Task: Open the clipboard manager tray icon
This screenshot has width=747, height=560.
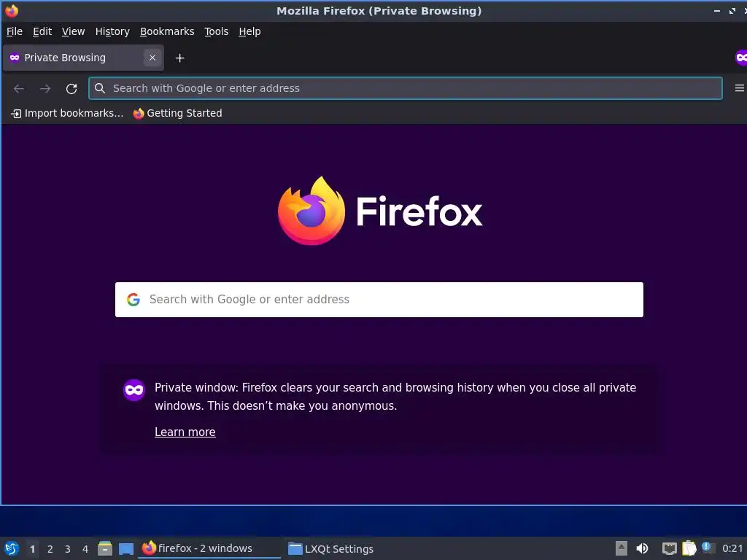Action: [x=689, y=548]
